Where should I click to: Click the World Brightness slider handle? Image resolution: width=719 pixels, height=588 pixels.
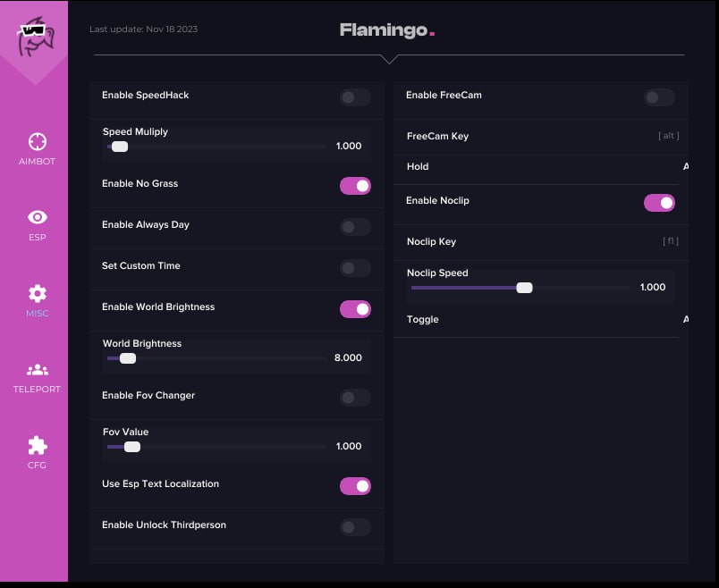point(128,358)
